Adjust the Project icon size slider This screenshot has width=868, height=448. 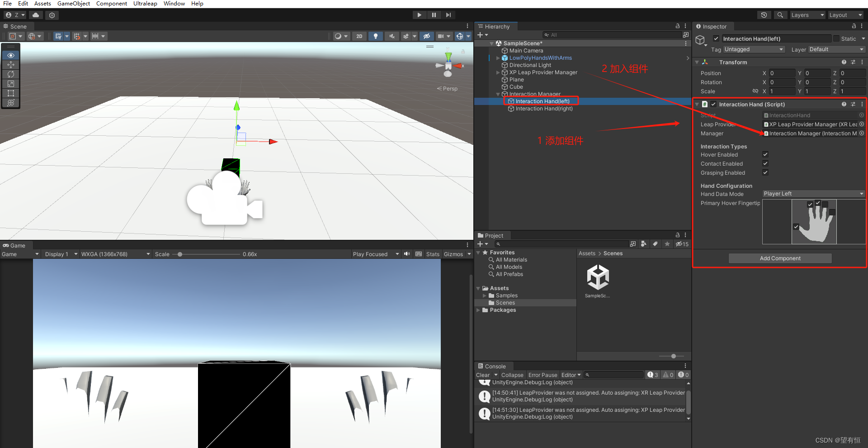pyautogui.click(x=673, y=356)
